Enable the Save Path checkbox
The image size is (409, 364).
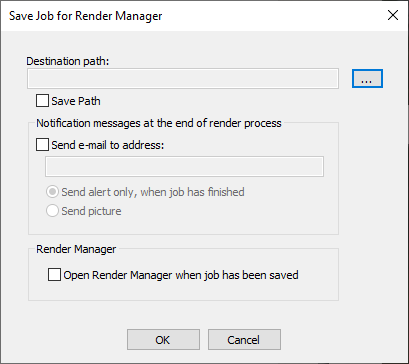tap(42, 101)
